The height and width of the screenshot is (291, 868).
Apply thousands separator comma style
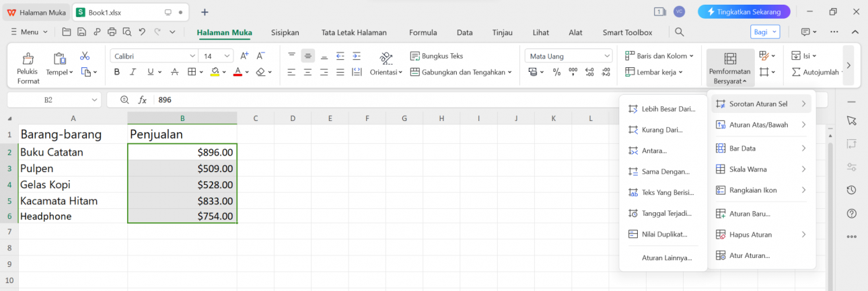pyautogui.click(x=573, y=72)
